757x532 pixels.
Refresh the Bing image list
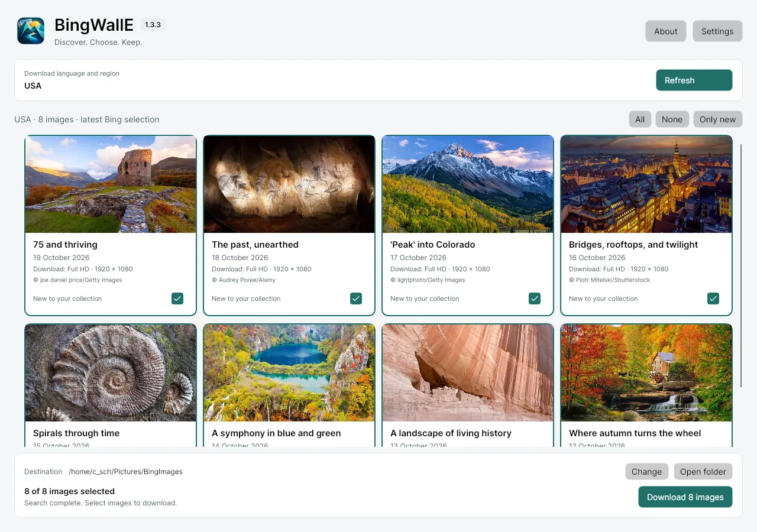click(x=694, y=80)
